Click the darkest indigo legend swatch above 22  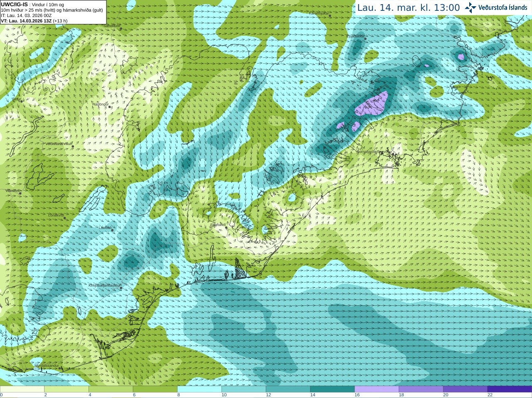(510, 389)
